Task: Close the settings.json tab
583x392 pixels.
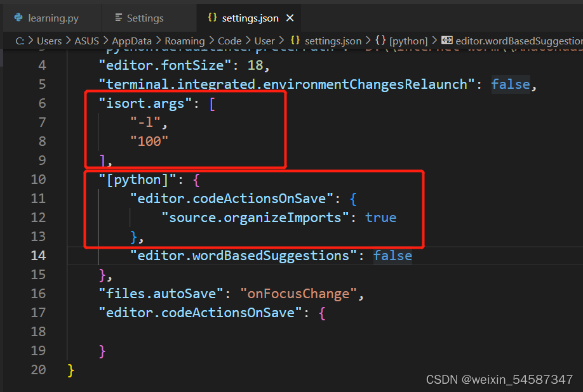Action: click(290, 17)
